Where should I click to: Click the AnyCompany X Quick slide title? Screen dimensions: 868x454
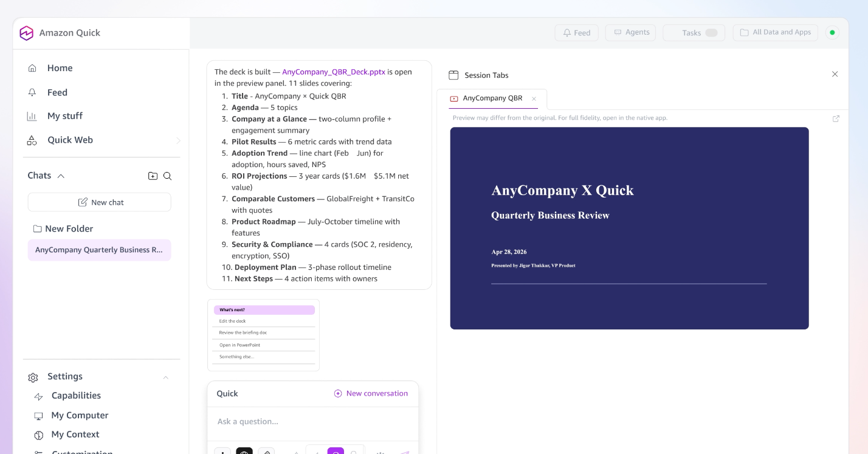(x=562, y=190)
